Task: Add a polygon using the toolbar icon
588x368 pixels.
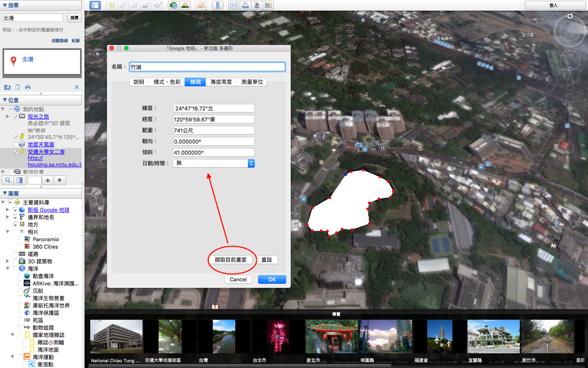Action: pyautogui.click(x=123, y=5)
